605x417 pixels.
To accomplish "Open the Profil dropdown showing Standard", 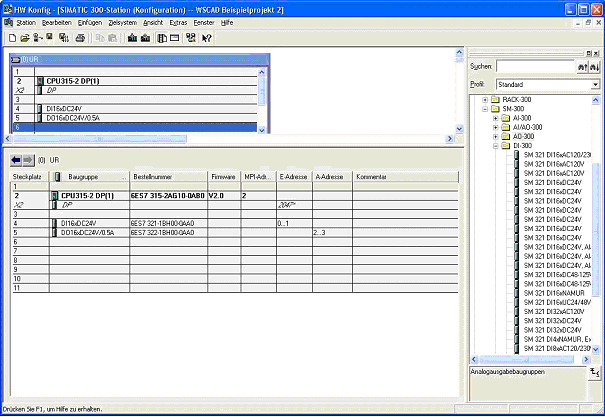I will (x=595, y=84).
